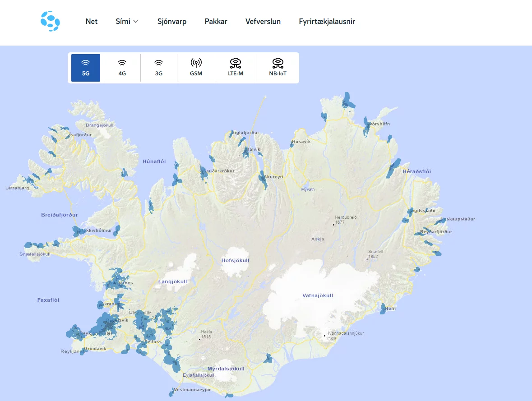Select the LTE-M network icon

click(235, 67)
